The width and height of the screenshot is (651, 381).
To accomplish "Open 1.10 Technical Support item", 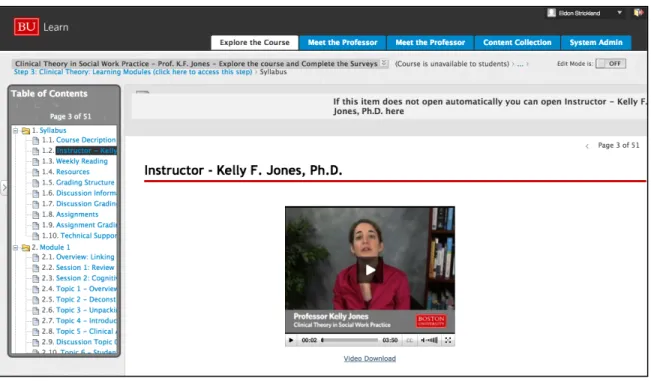I will pos(88,236).
